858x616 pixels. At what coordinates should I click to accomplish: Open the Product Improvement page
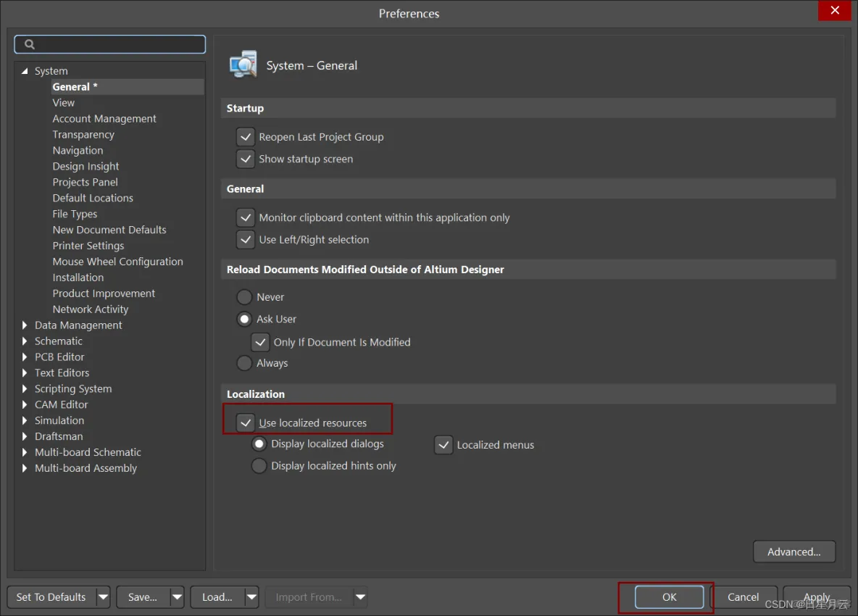tap(104, 294)
